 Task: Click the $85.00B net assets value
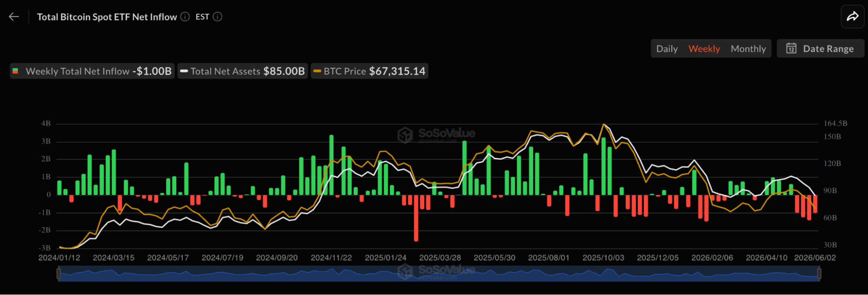[284, 71]
